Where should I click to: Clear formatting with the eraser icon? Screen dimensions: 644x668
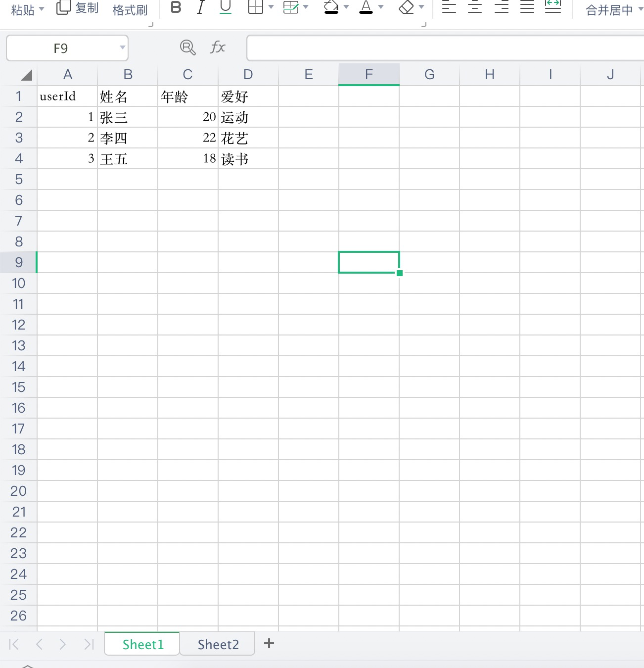click(407, 7)
